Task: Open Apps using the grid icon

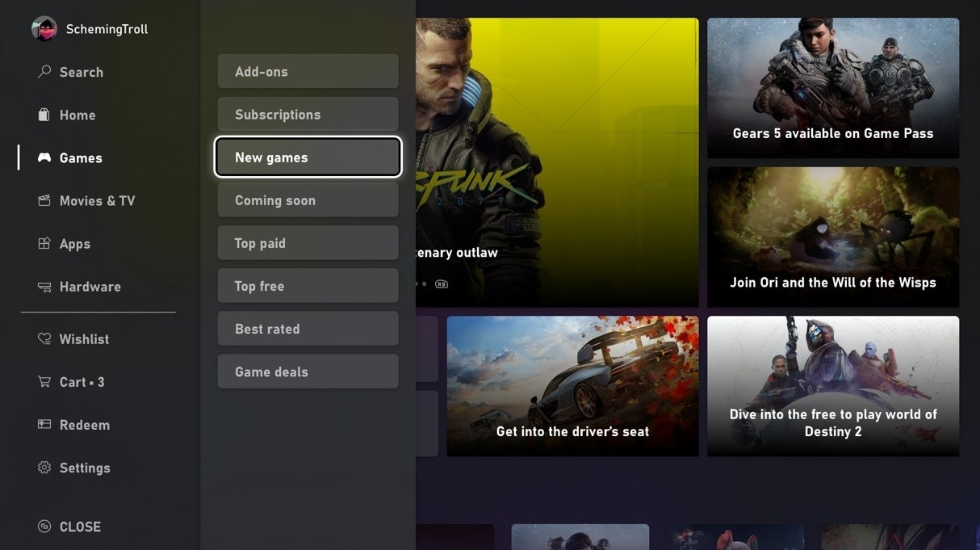Action: click(x=44, y=243)
